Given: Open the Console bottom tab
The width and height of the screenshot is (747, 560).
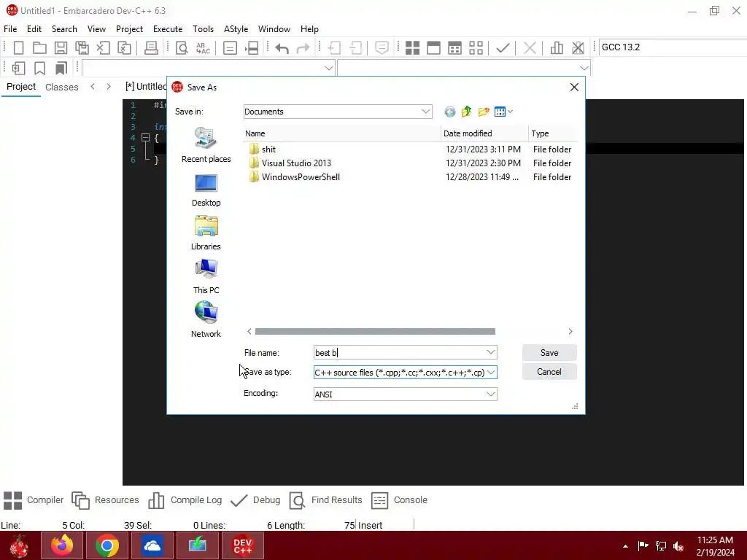Looking at the screenshot, I should tap(399, 500).
